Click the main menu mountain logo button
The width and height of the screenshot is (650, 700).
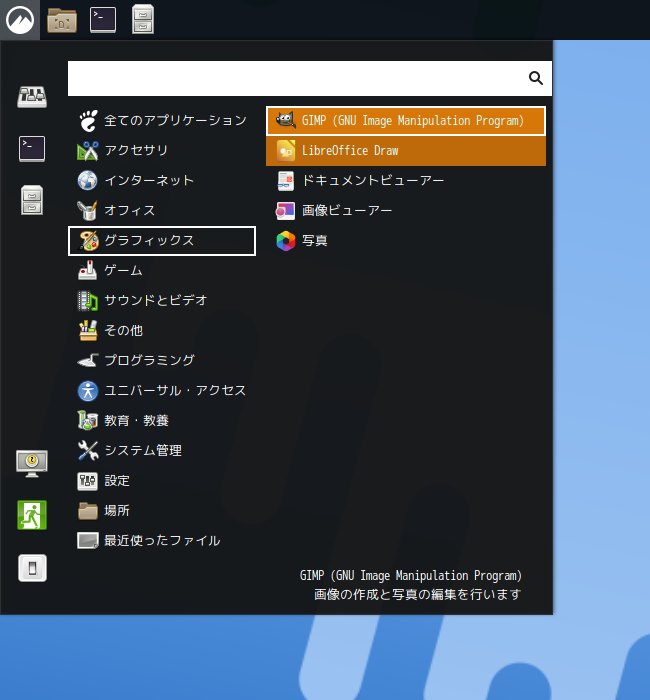pyautogui.click(x=20, y=20)
